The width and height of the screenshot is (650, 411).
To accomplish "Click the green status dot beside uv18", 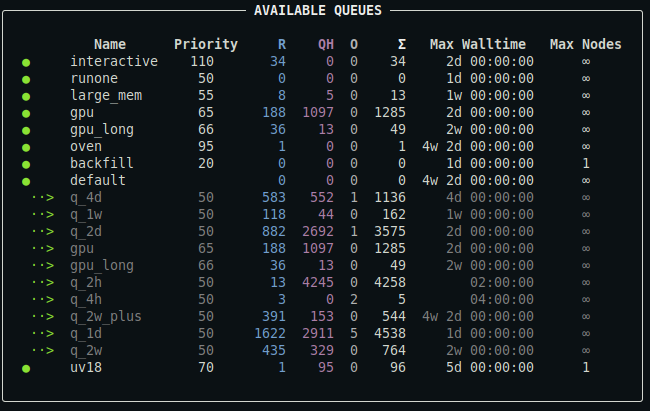I will click(26, 369).
